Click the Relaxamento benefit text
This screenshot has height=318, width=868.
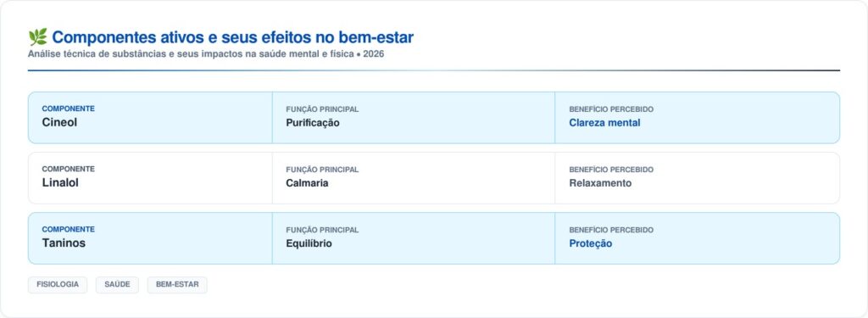tap(600, 183)
